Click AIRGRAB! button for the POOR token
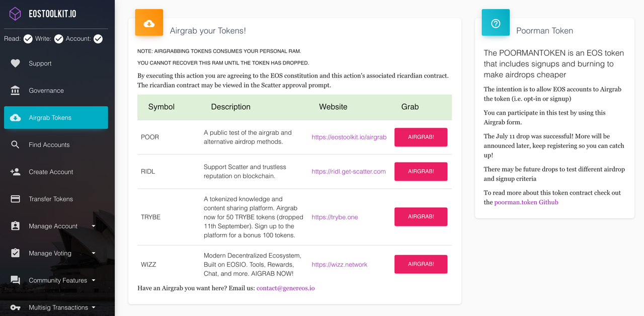644x316 pixels. click(421, 137)
